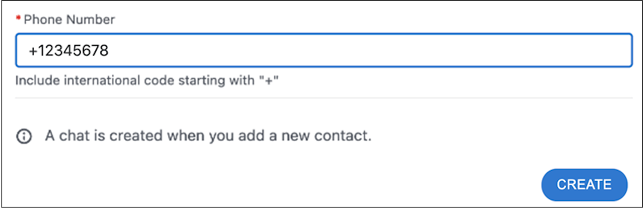Image resolution: width=644 pixels, height=209 pixels.
Task: Submit the new contact with CREATE
Action: coord(584,184)
